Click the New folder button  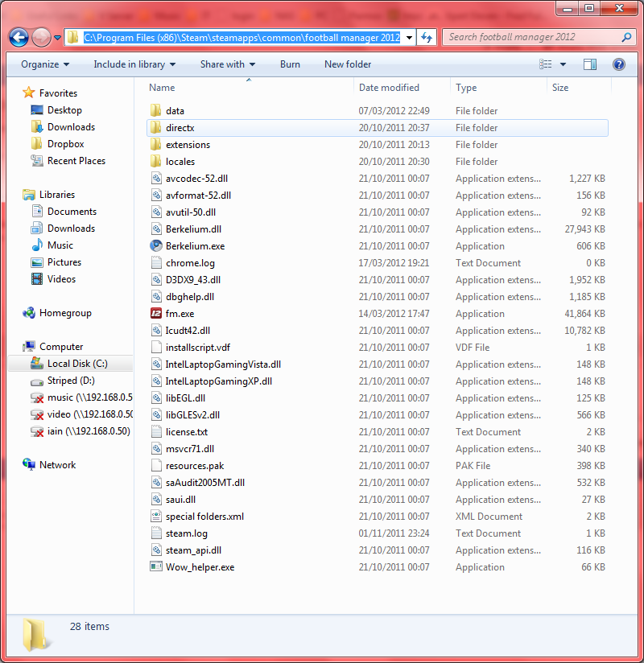(x=348, y=64)
